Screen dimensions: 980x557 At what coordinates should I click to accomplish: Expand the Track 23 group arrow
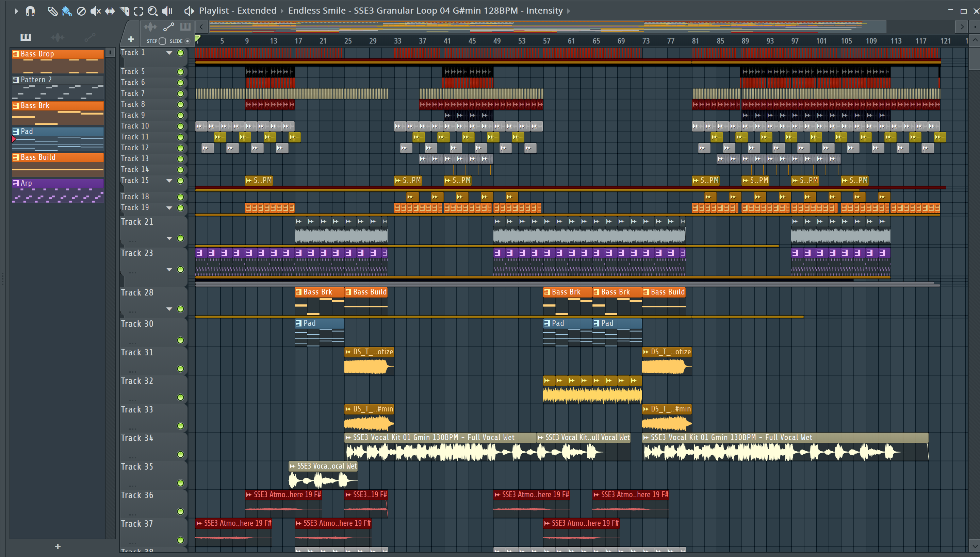click(169, 269)
